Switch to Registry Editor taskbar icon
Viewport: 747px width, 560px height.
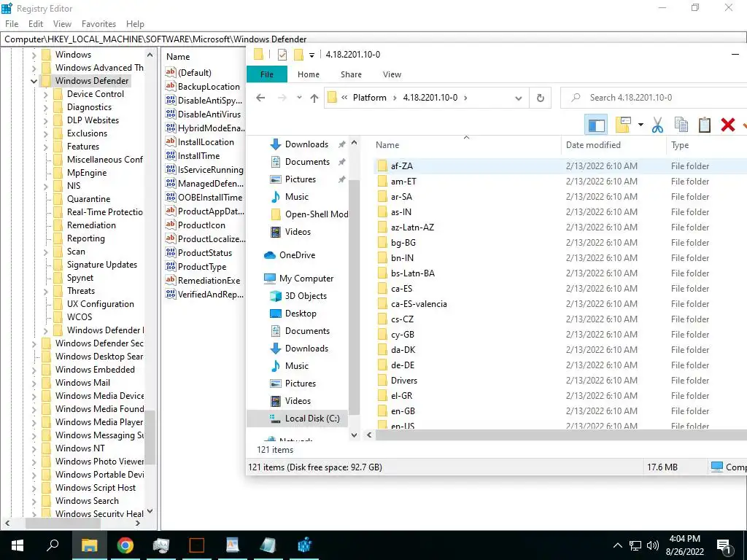pos(304,545)
